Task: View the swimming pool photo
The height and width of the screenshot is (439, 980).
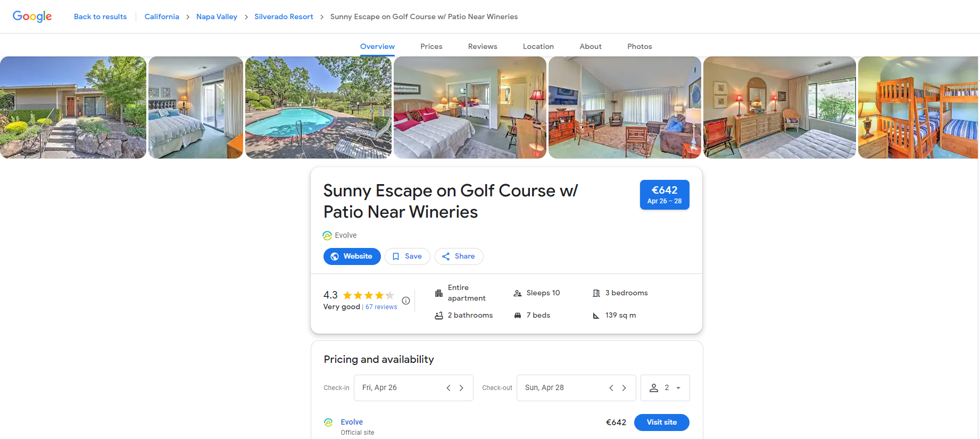Action: [318, 107]
